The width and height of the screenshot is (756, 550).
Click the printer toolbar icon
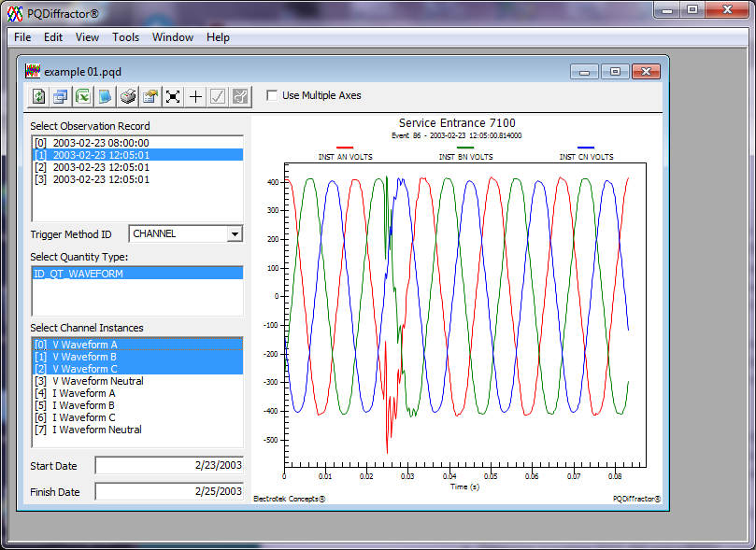point(128,96)
